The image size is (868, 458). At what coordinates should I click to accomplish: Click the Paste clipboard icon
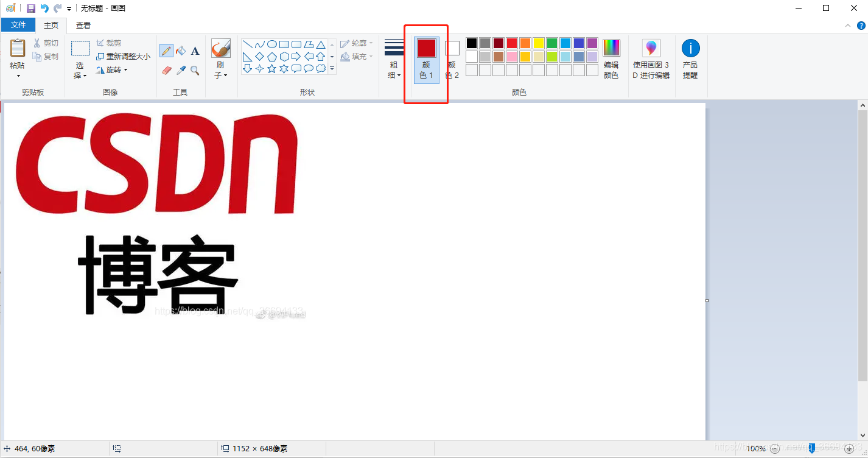(18, 48)
